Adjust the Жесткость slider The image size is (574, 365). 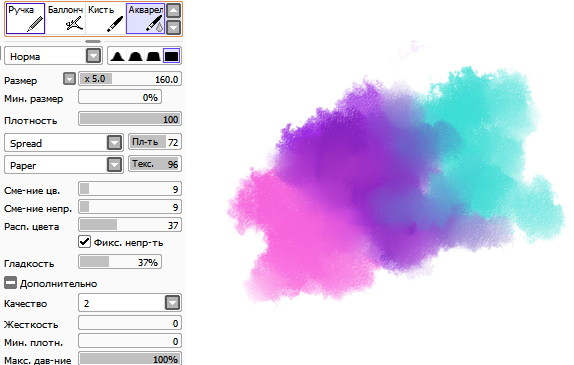pyautogui.click(x=130, y=323)
